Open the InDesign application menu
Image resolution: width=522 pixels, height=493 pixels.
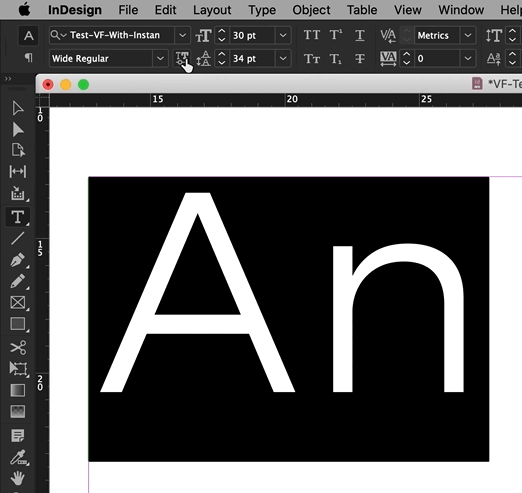[75, 10]
